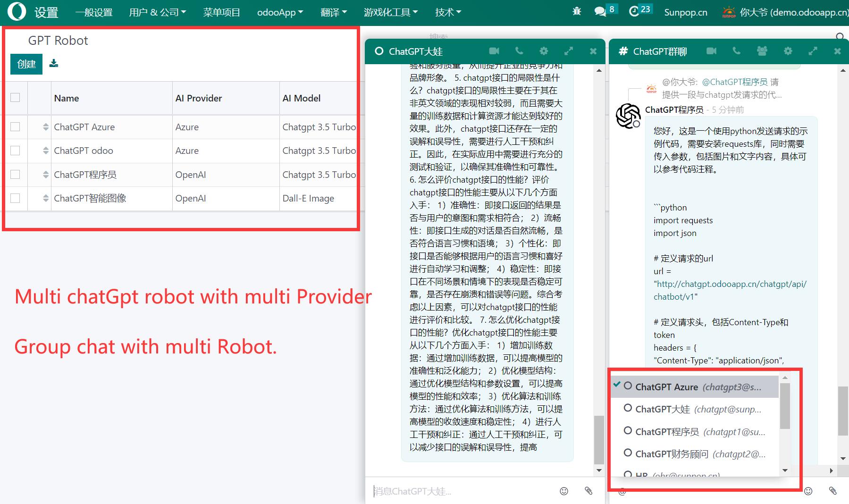Click the 创建 button
Viewport: 849px width, 504px height.
(26, 64)
